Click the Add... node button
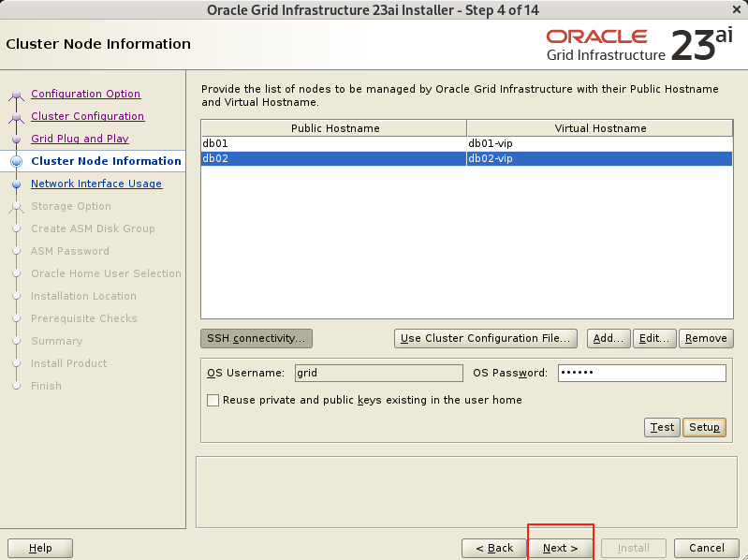 point(609,338)
